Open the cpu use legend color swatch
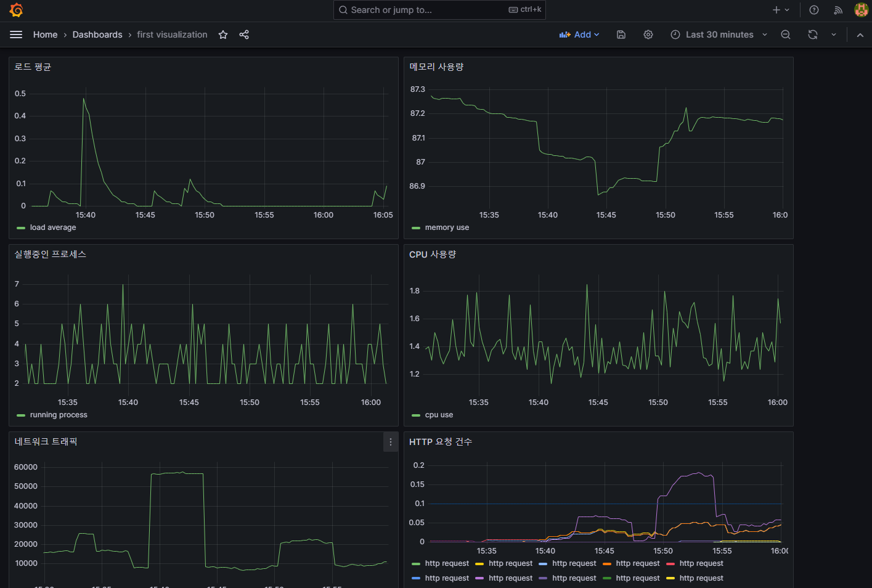Image resolution: width=872 pixels, height=588 pixels. pyautogui.click(x=416, y=415)
